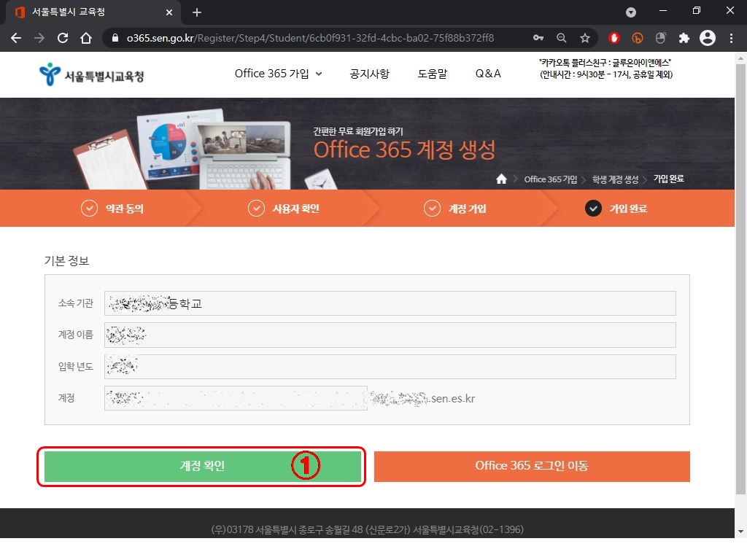Click 학생 계정 생성 breadcrumb
747x560 pixels.
615,179
